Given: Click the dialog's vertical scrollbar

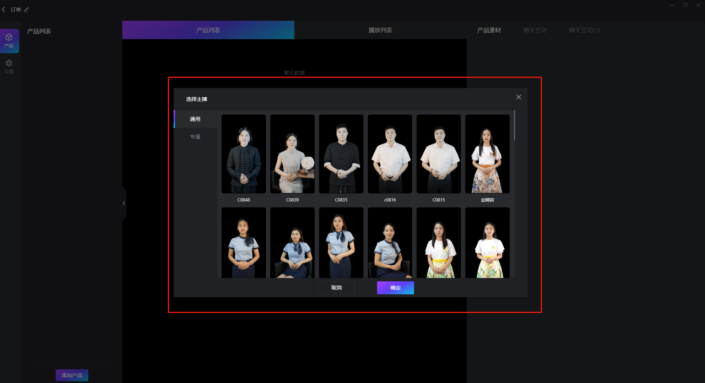Looking at the screenshot, I should (514, 126).
